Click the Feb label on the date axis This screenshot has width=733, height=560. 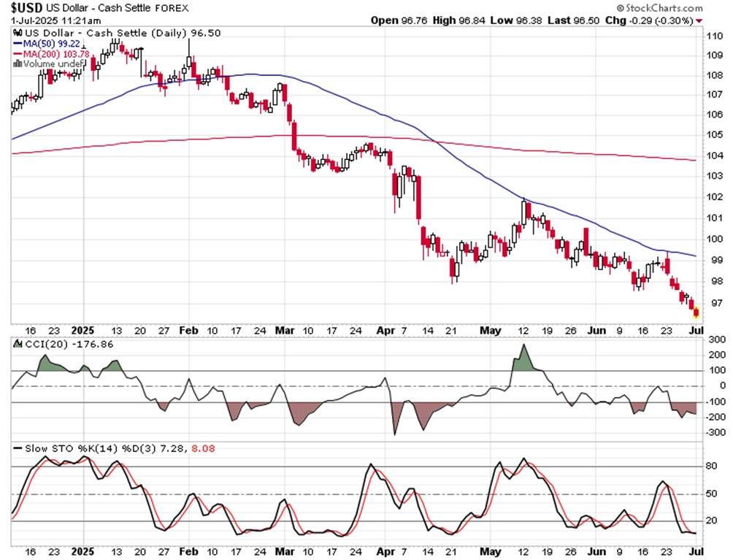point(188,330)
